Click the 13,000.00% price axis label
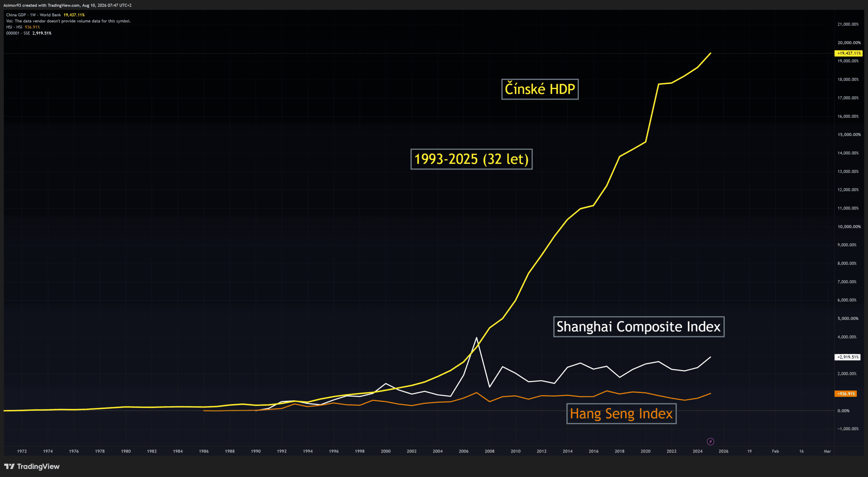Image resolution: width=868 pixels, height=477 pixels. (x=848, y=172)
